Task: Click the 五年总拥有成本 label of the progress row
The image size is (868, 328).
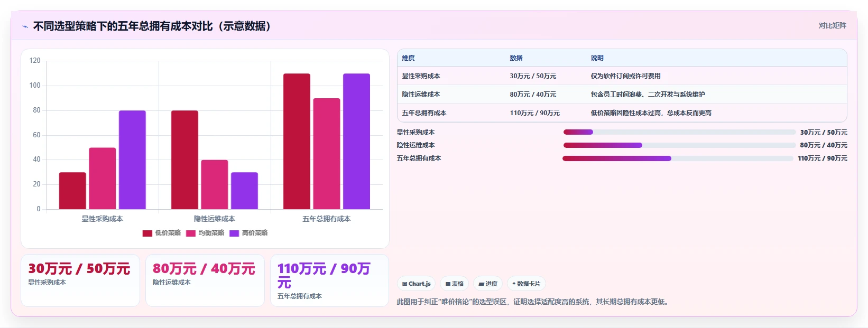Action: (419, 158)
